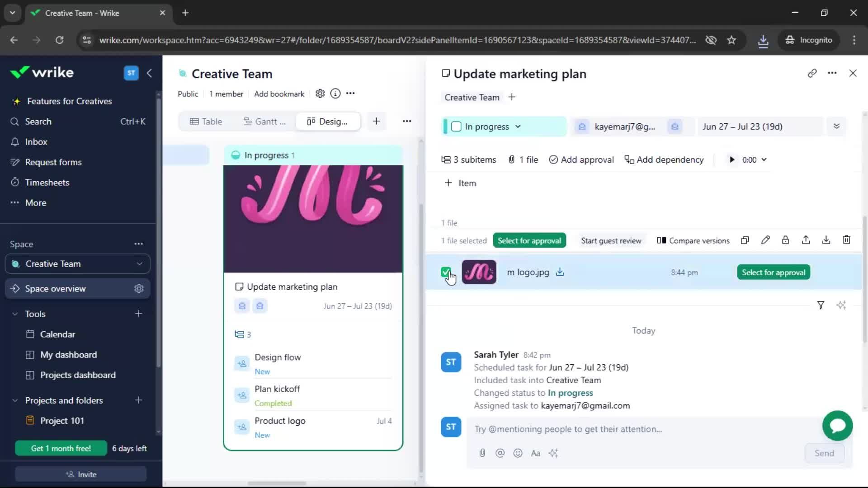Select the Design board view tab

coord(328,121)
